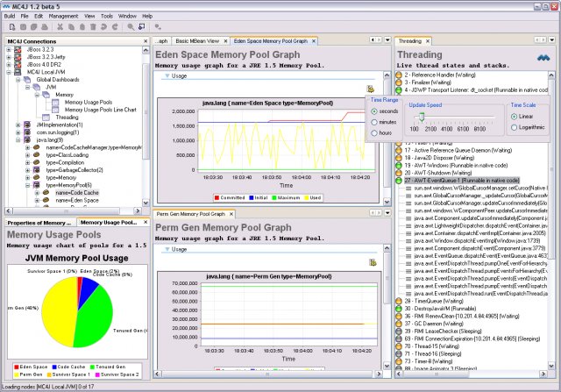The image size is (561, 392).
Task: Click the Delete (trash can) toolbar icon
Action: pyautogui.click(x=93, y=27)
